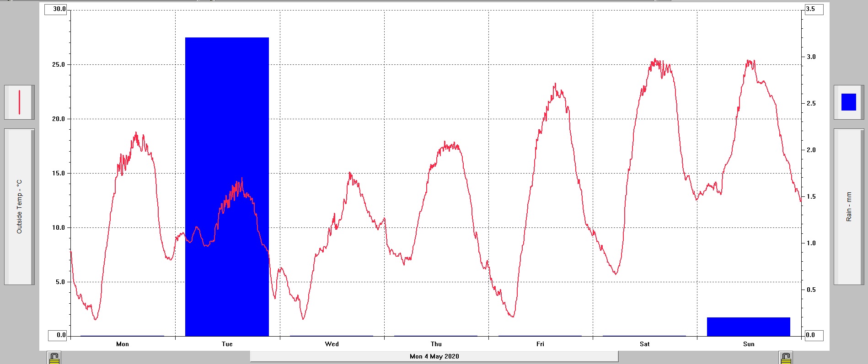This screenshot has width=868, height=364.
Task: Click the Rain - mm axis button
Action: pos(849,207)
